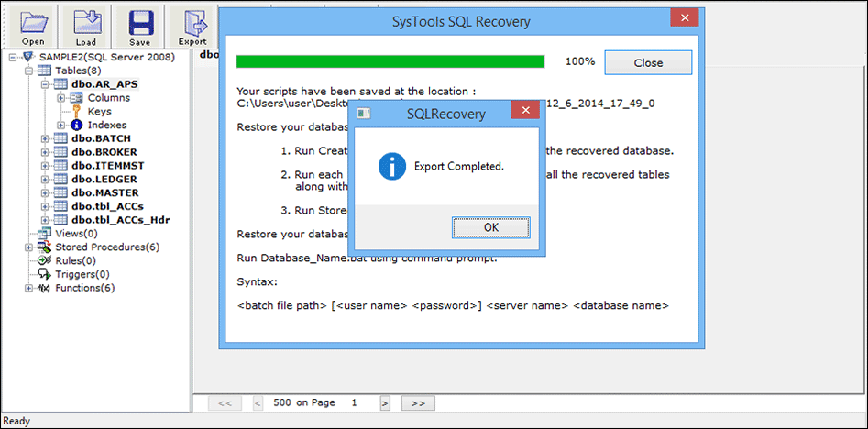Close the SysTools SQL Recovery window with X
Screen dimensions: 868x429
point(684,17)
